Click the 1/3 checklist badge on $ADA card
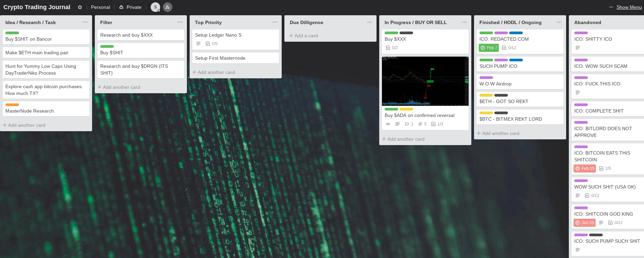 point(437,124)
